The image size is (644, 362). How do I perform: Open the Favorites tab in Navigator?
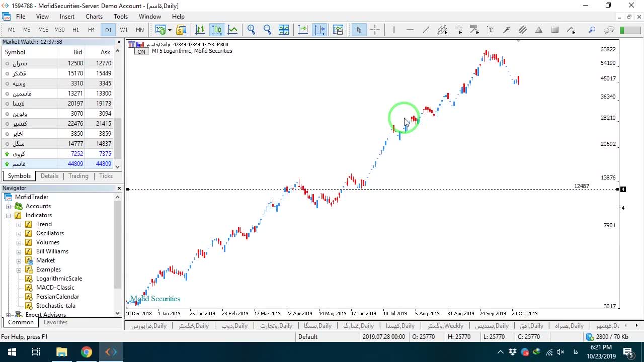click(x=55, y=322)
